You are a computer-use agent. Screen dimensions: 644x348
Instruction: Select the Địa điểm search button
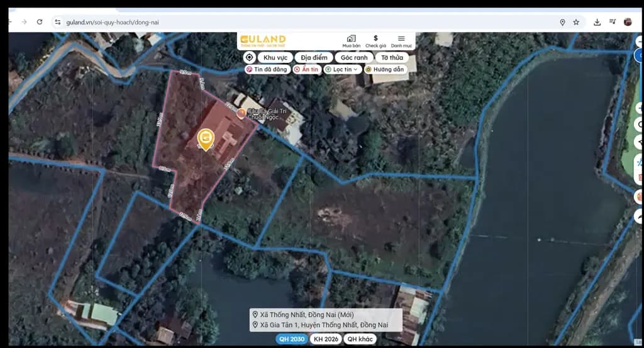314,57
